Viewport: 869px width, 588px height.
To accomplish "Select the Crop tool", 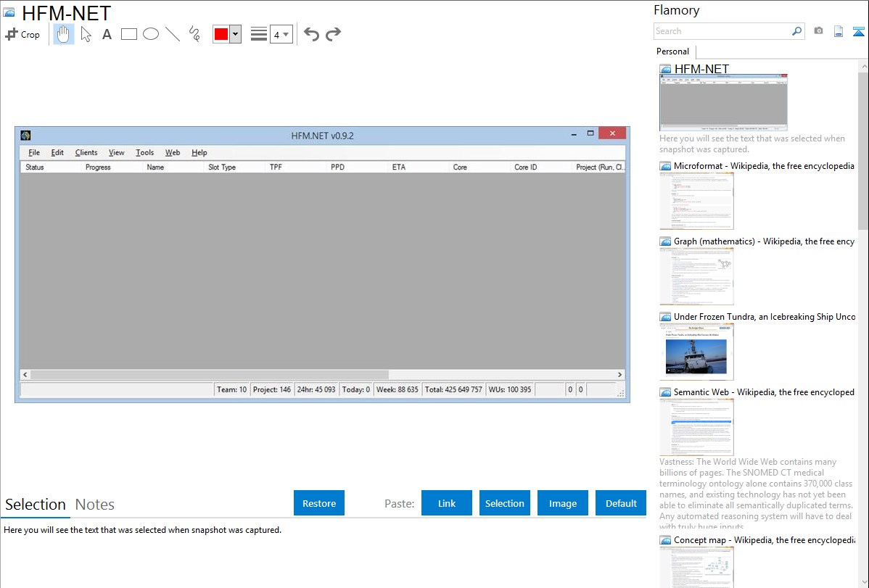I will tap(22, 34).
